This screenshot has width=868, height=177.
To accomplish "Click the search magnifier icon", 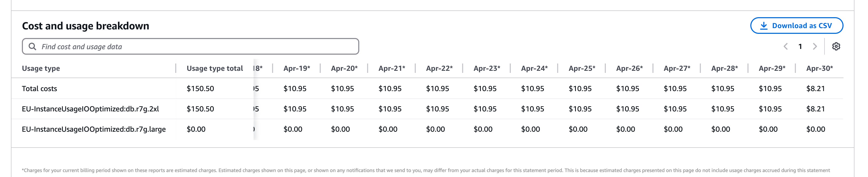I will click(32, 47).
